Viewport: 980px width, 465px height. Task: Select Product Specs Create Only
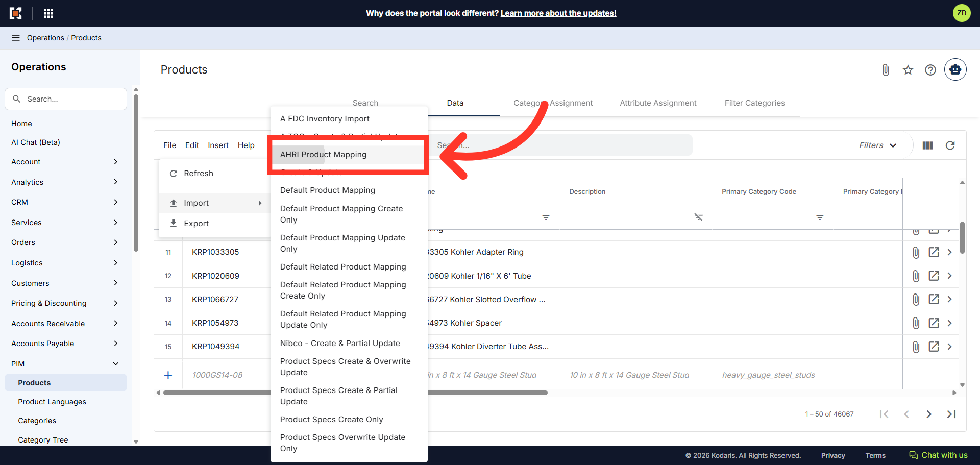point(349,420)
